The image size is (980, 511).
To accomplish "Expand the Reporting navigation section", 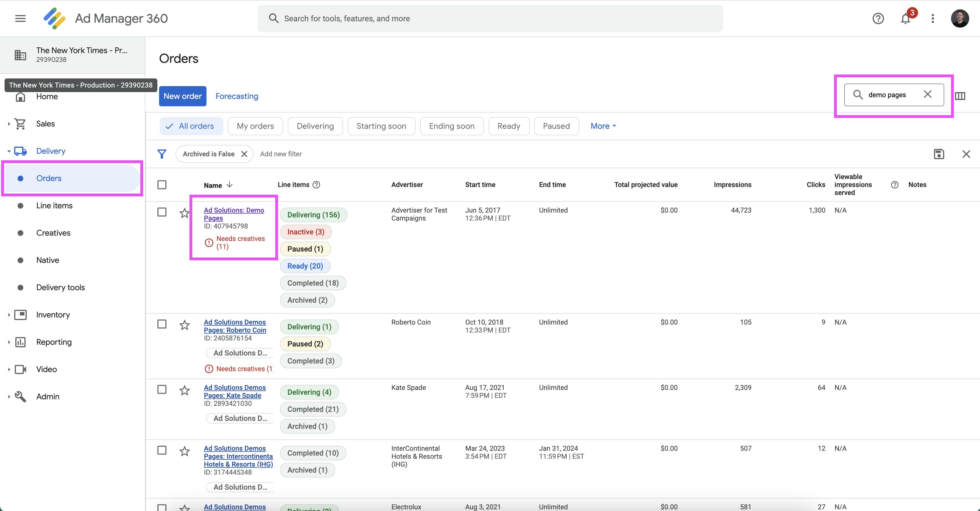I will 9,342.
